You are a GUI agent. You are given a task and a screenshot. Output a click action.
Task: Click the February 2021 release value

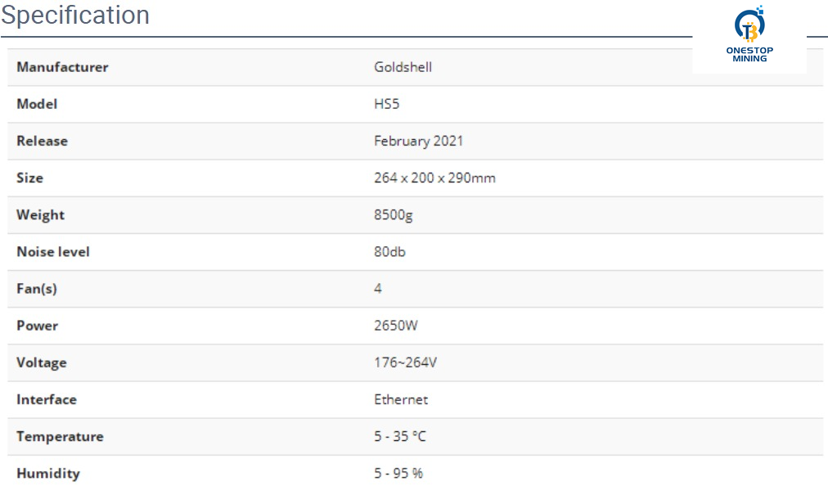(x=418, y=141)
